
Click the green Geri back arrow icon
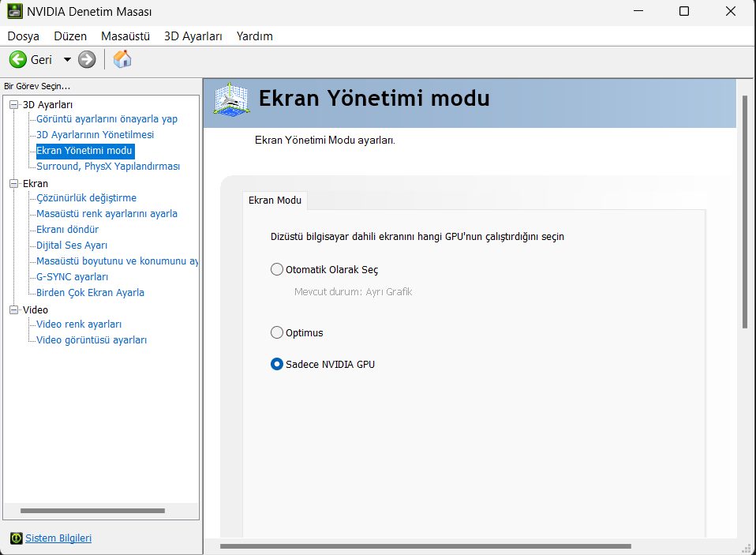point(18,60)
